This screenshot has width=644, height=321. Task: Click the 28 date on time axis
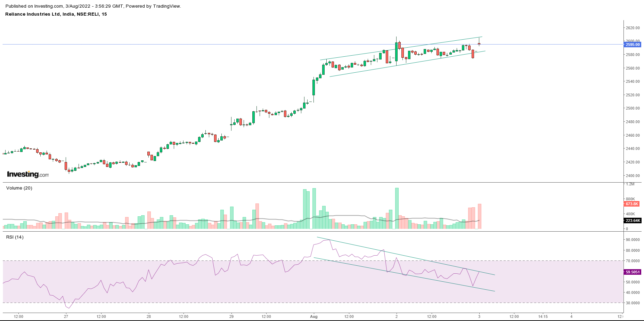pyautogui.click(x=149, y=316)
